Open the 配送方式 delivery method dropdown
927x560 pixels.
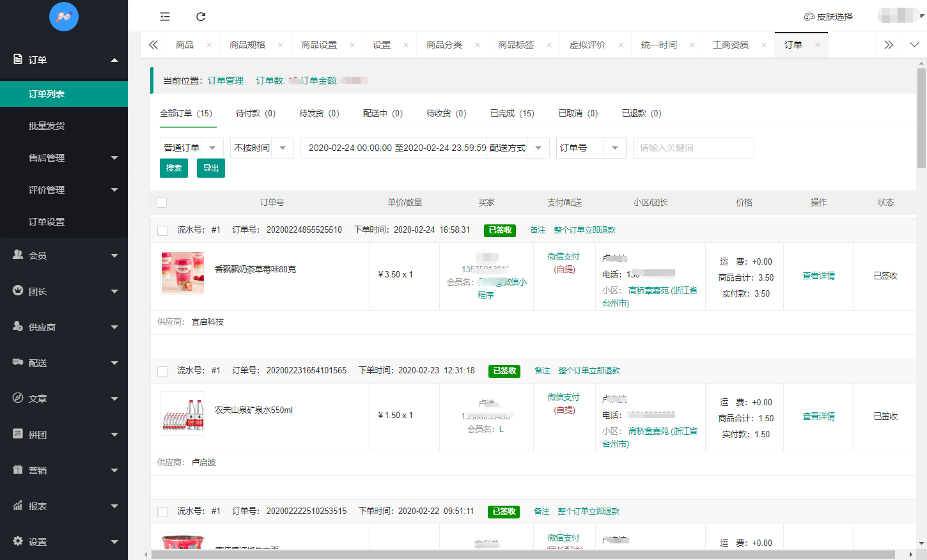518,148
